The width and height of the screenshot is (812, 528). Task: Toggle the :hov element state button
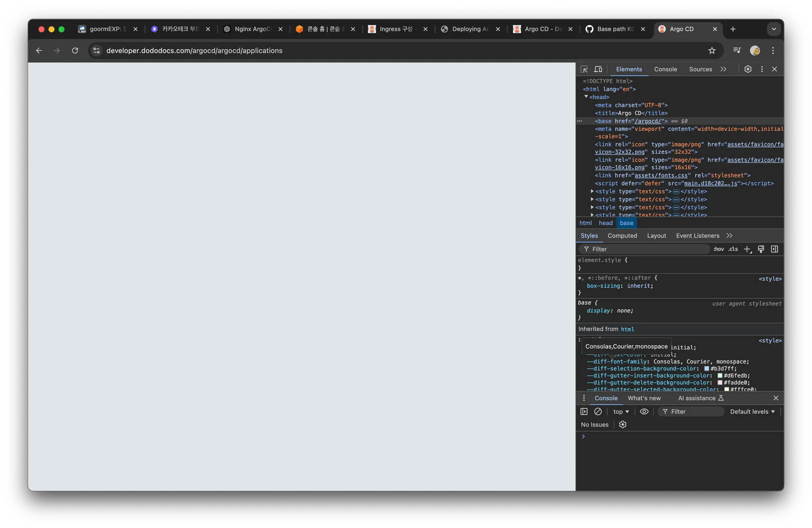pos(718,249)
